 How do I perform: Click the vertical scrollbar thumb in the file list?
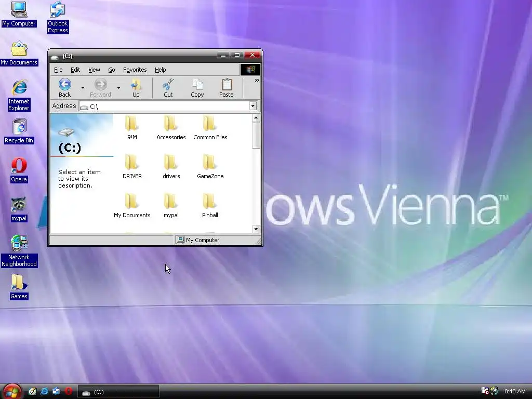click(x=256, y=136)
